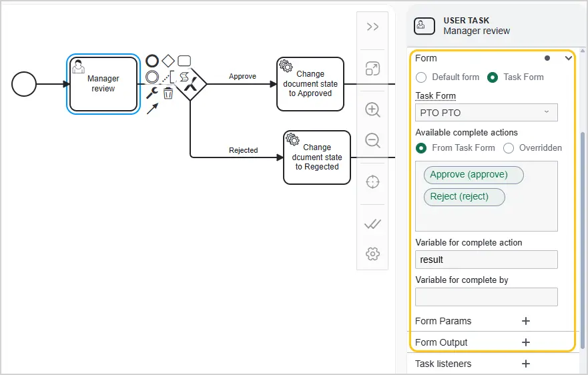Focus the Variable for complete by field
The width and height of the screenshot is (588, 375).
pos(487,297)
